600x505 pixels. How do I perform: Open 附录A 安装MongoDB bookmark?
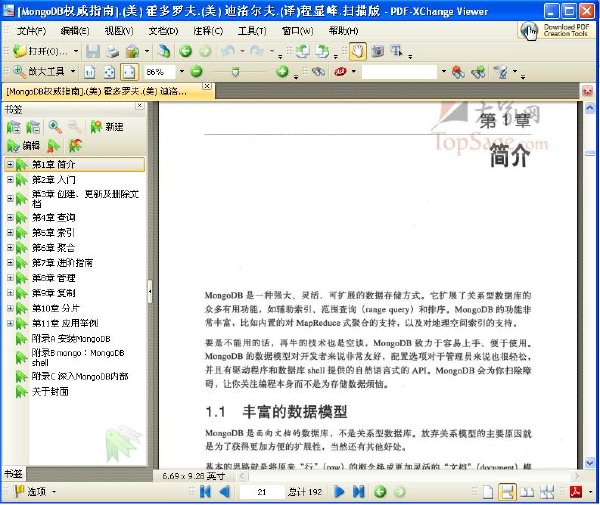click(x=71, y=339)
